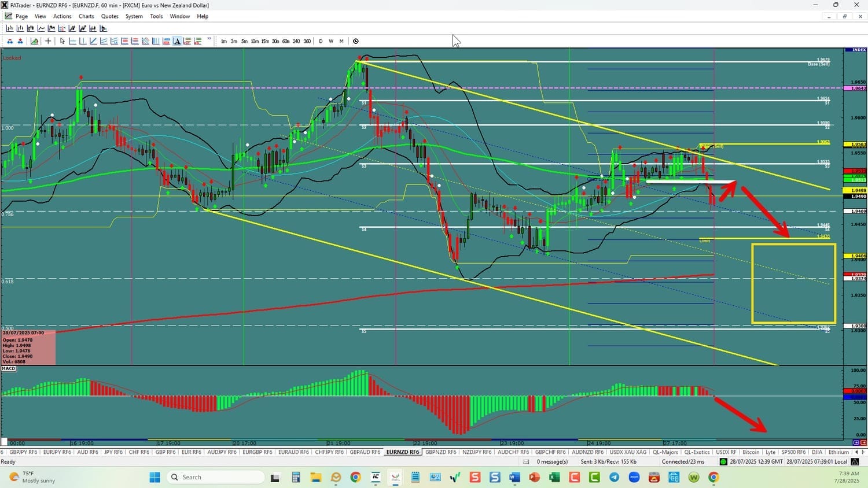Click the text annotation 'A' tool
This screenshot has height=488, width=868.
pos(176,41)
